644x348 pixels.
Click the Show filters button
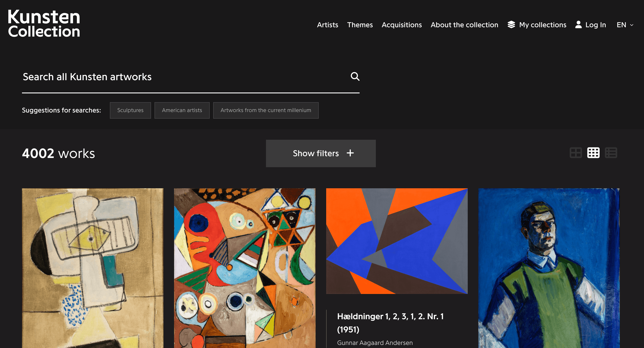(321, 153)
